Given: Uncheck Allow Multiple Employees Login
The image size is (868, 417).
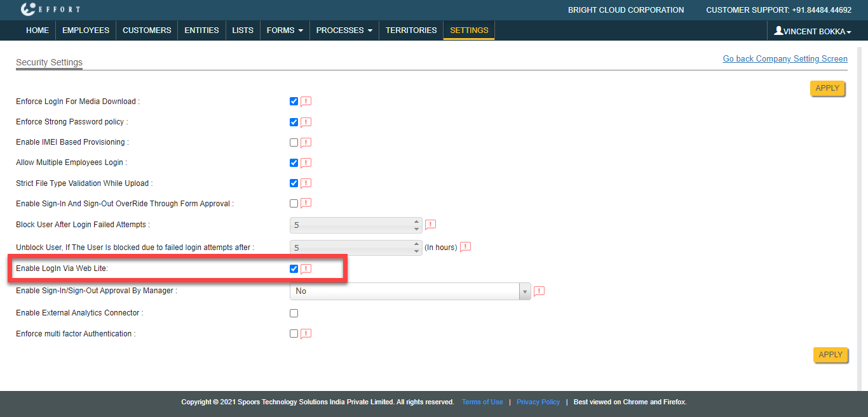Looking at the screenshot, I should [x=294, y=163].
